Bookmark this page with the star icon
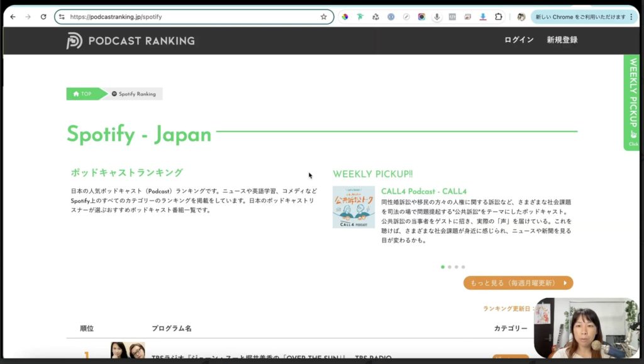This screenshot has width=644, height=364. (323, 17)
